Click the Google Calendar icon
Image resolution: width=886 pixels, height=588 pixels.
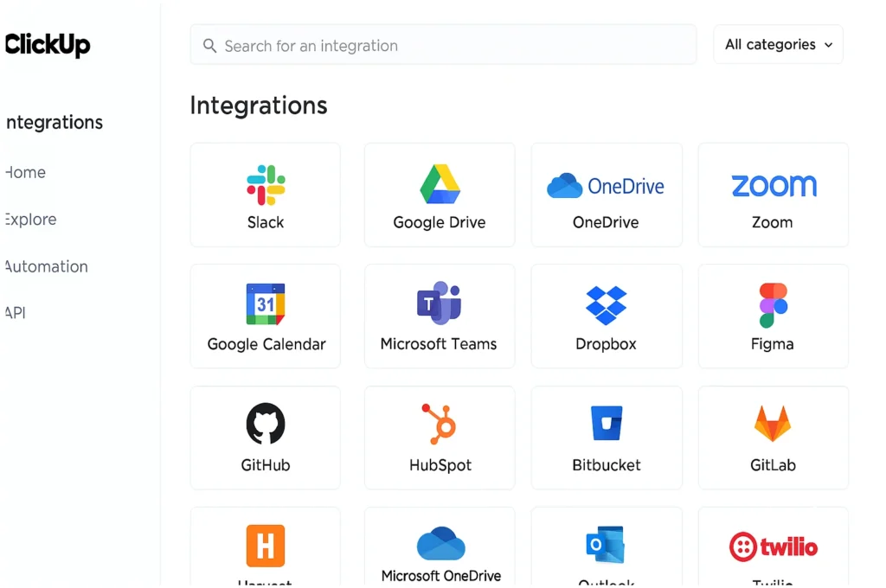point(266,304)
